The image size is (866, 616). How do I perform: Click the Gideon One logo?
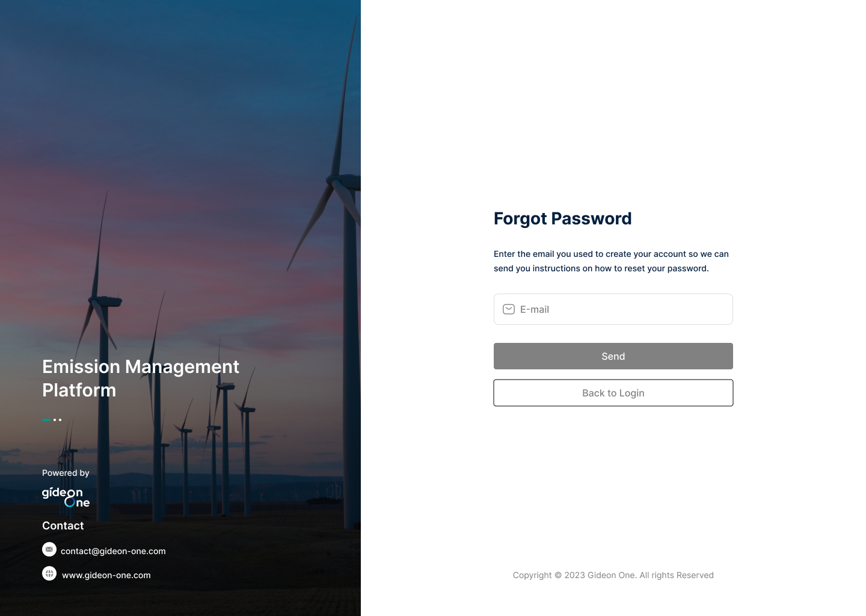point(66,497)
